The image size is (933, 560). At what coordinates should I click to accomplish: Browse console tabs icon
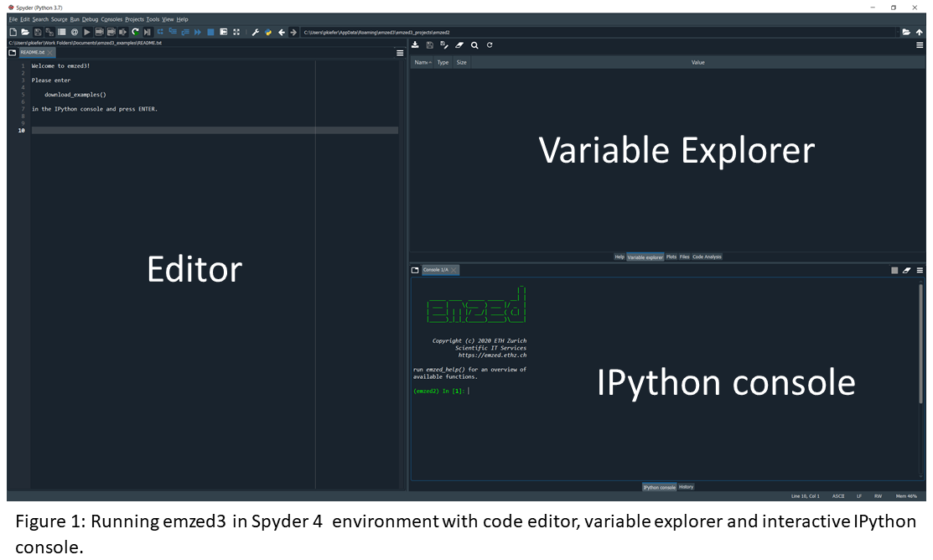(x=415, y=270)
